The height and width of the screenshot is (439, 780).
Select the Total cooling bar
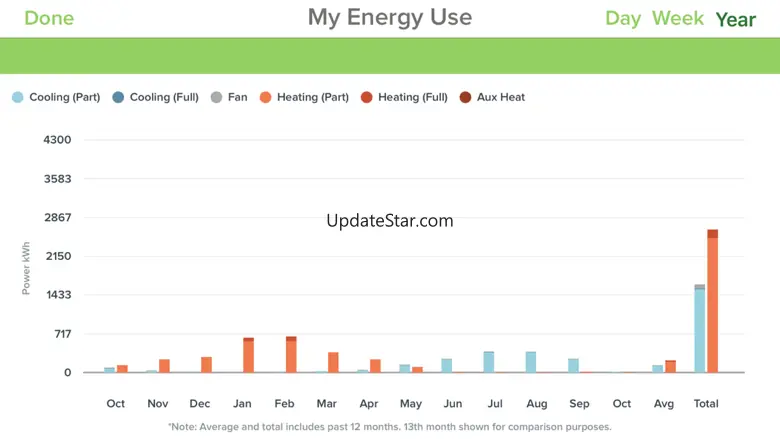tap(700, 330)
